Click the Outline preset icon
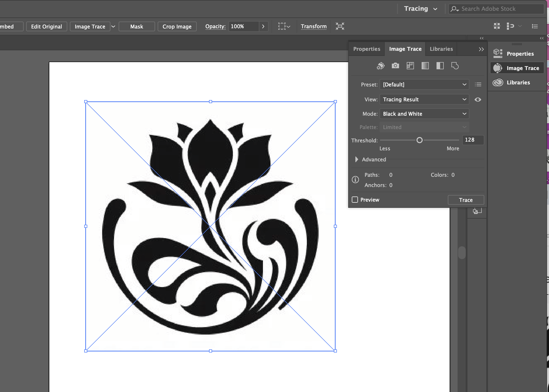This screenshot has height=392, width=549. (455, 66)
